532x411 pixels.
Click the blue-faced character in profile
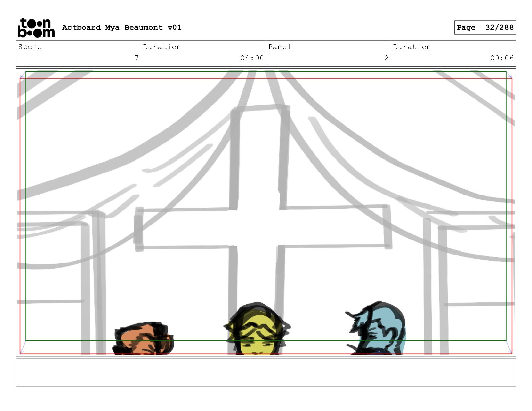point(376,328)
